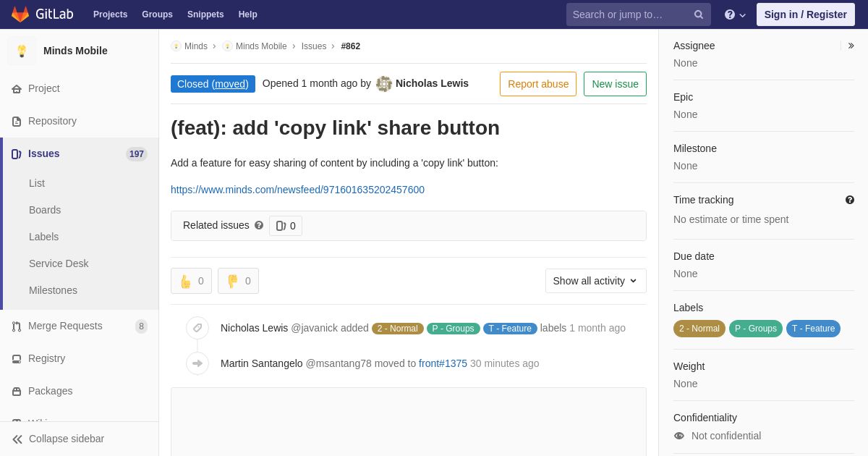
Task: Open the Help menu item
Action: pyautogui.click(x=248, y=14)
